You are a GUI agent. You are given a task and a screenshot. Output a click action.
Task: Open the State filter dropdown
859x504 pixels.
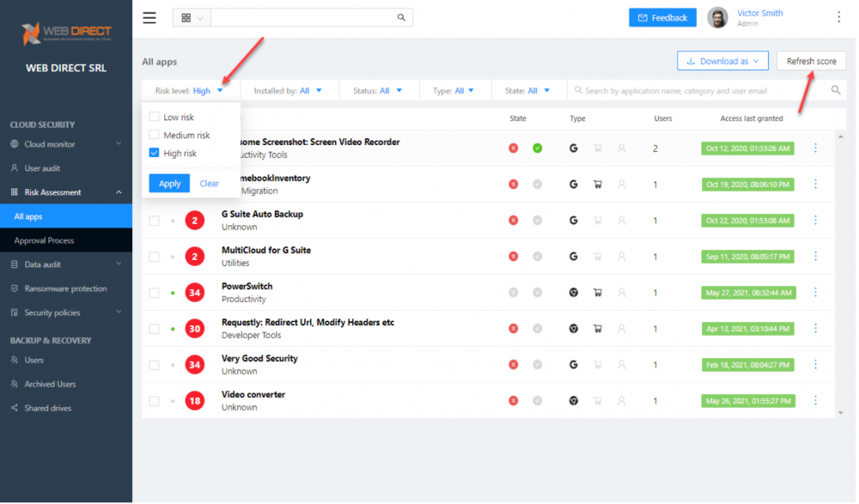tap(528, 91)
